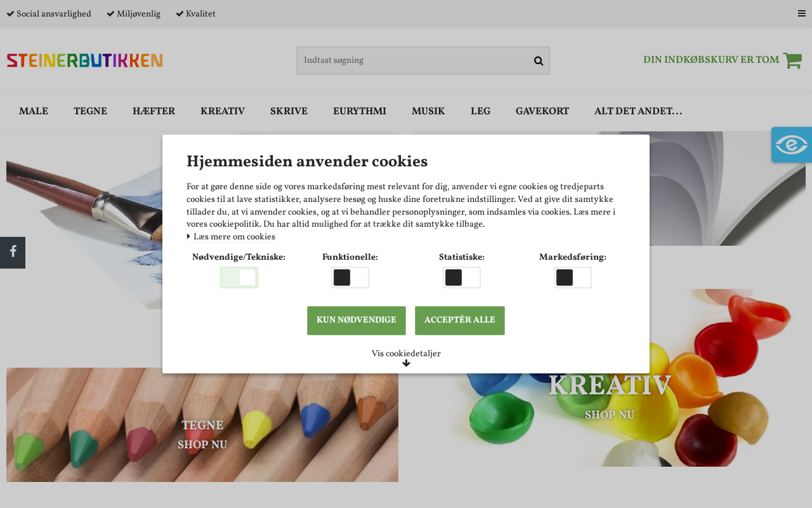The height and width of the screenshot is (508, 812).
Task: Open the ALT DET ANDET… menu
Action: click(x=638, y=112)
